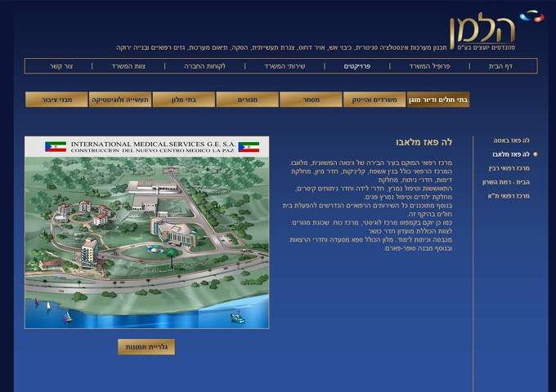Switch to the משרדים והייטק tab

coord(374,100)
